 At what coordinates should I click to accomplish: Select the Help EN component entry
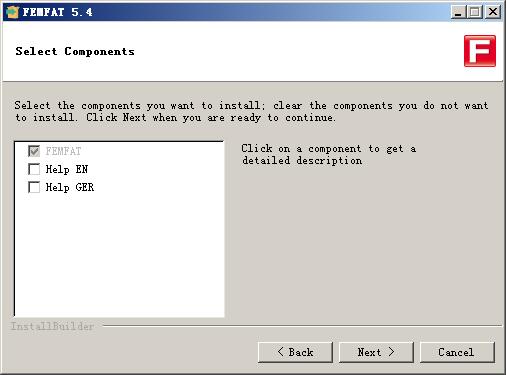pos(67,169)
